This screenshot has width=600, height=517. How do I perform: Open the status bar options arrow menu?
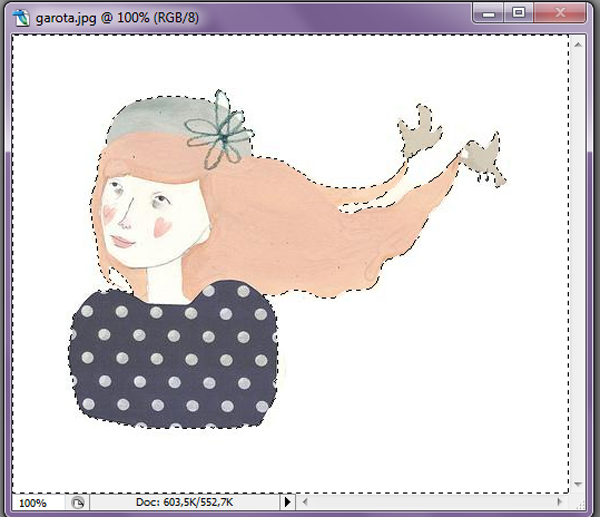pyautogui.click(x=289, y=502)
